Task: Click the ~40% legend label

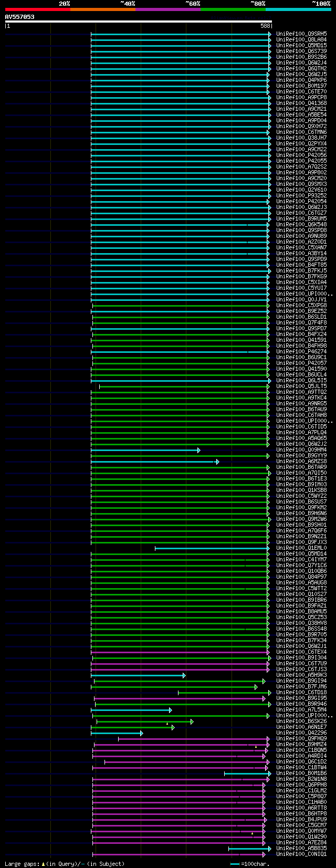Action: coord(127,4)
